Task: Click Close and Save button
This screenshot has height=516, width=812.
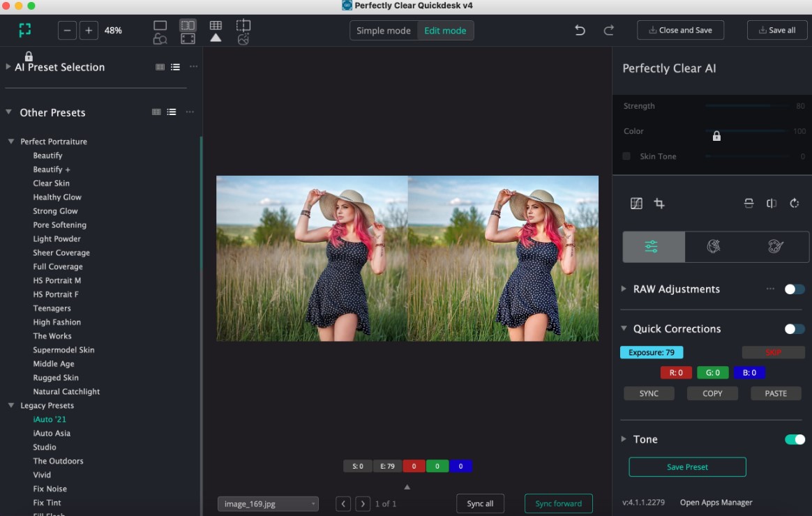Action: (x=680, y=30)
